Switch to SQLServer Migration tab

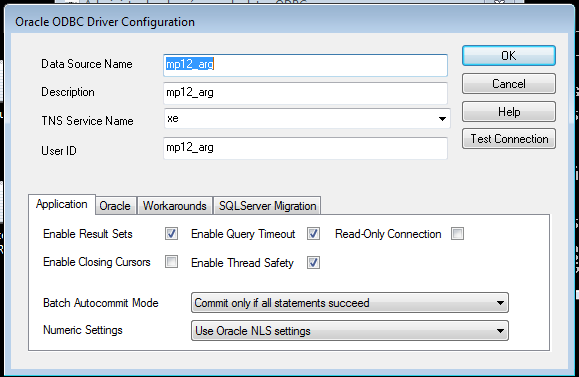267,206
